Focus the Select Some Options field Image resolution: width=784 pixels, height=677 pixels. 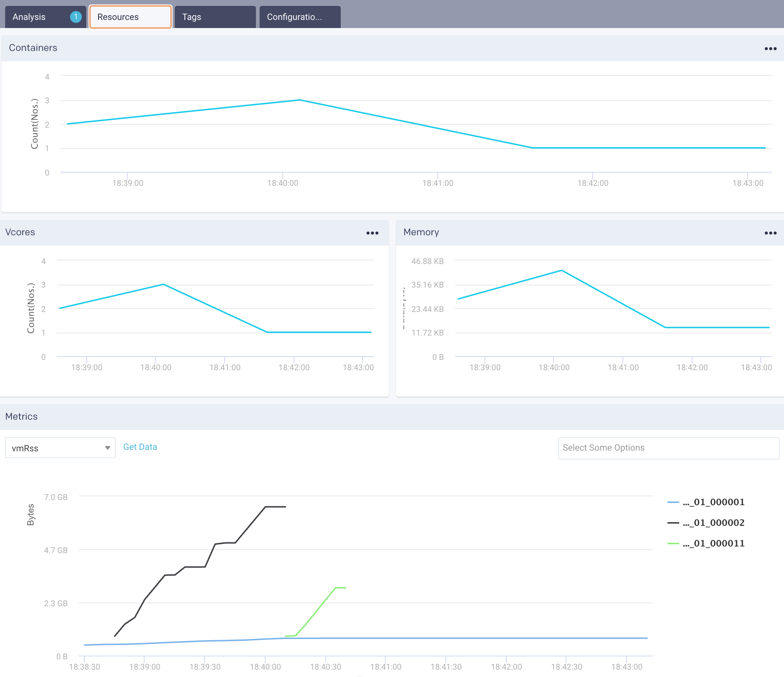click(x=669, y=448)
